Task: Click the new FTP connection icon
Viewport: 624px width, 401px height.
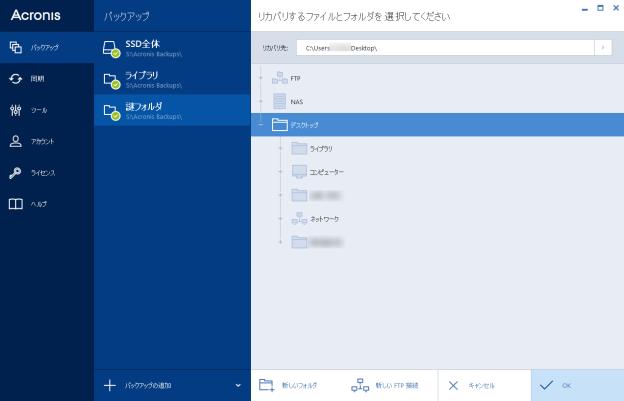Action: [360, 385]
